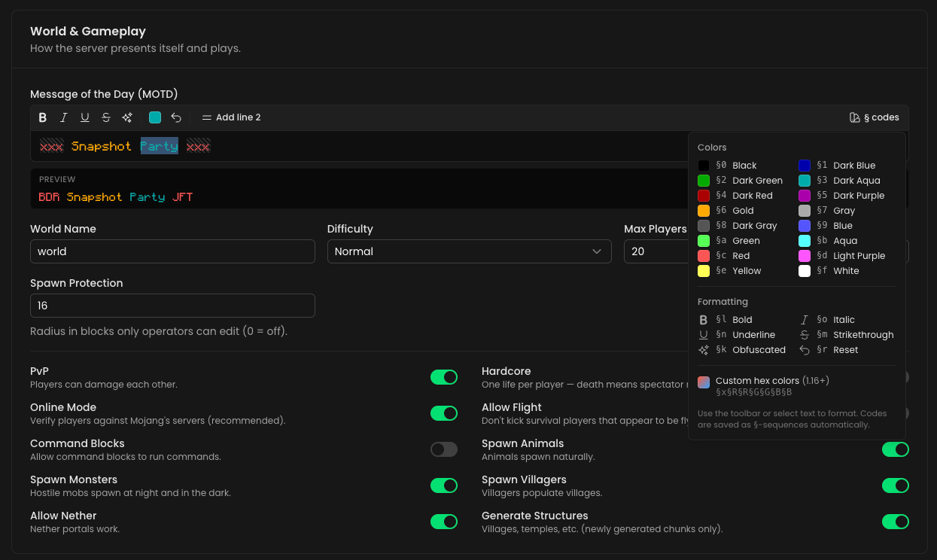The width and height of the screenshot is (937, 560).
Task: Pick the White §f color
Action: point(829,271)
